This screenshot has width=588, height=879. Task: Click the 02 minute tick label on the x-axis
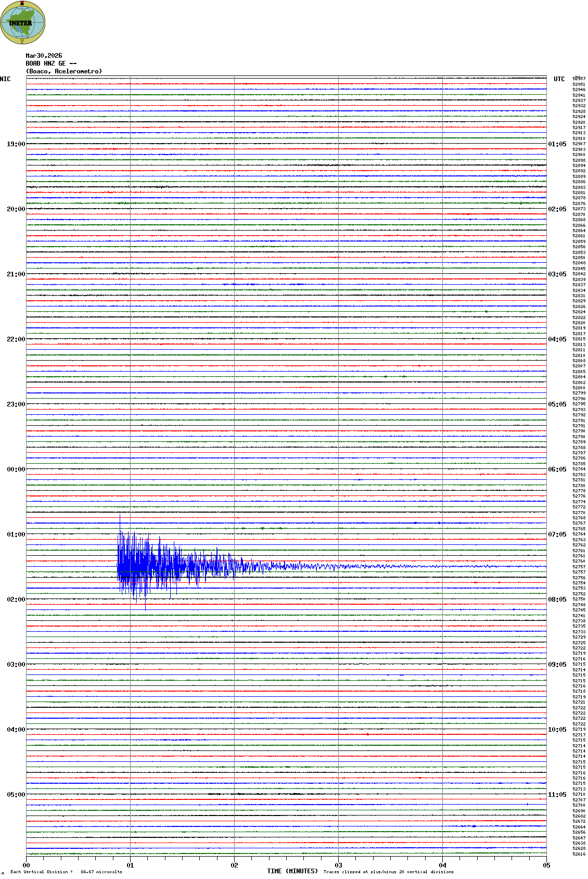click(x=234, y=865)
